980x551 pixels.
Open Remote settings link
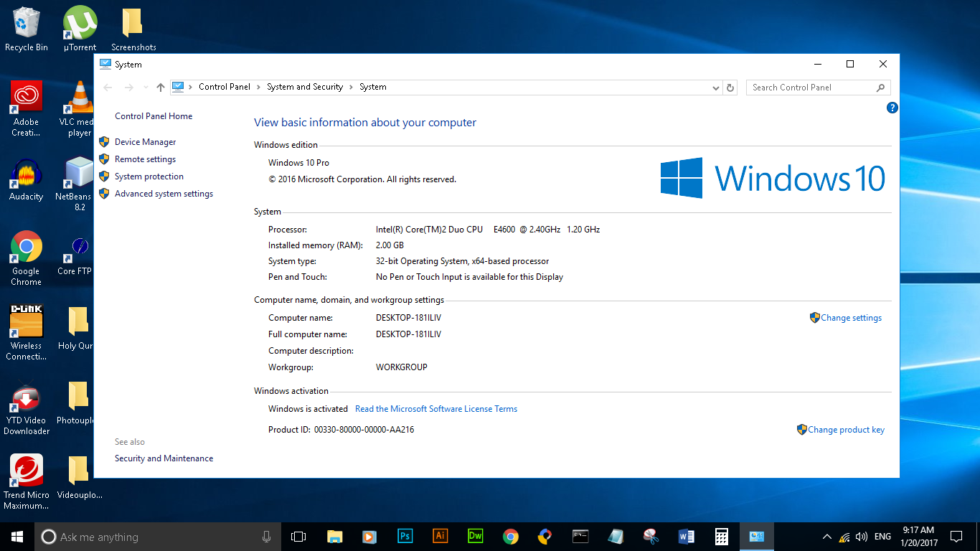pos(145,159)
